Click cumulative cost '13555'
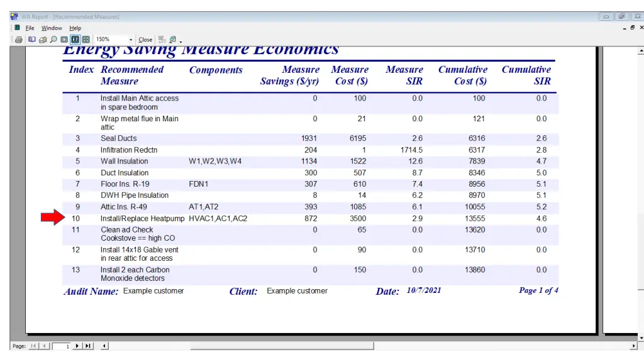This screenshot has width=644, height=362. (475, 218)
